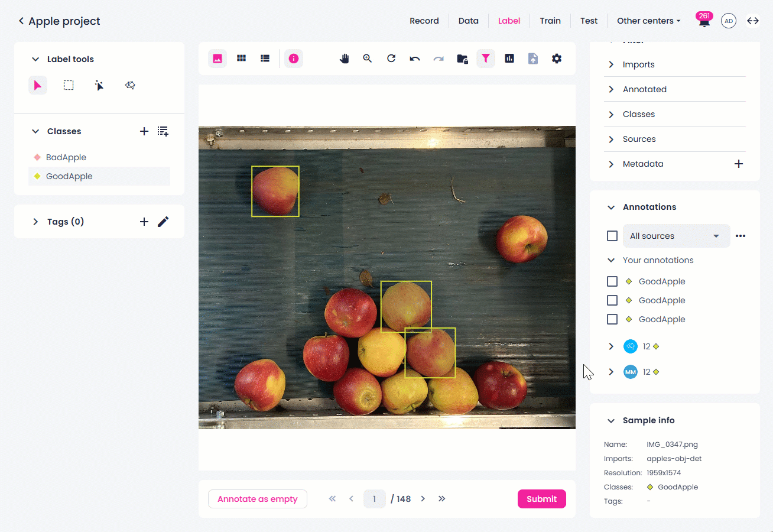The height and width of the screenshot is (532, 773).
Task: Switch to grid view
Action: (241, 59)
